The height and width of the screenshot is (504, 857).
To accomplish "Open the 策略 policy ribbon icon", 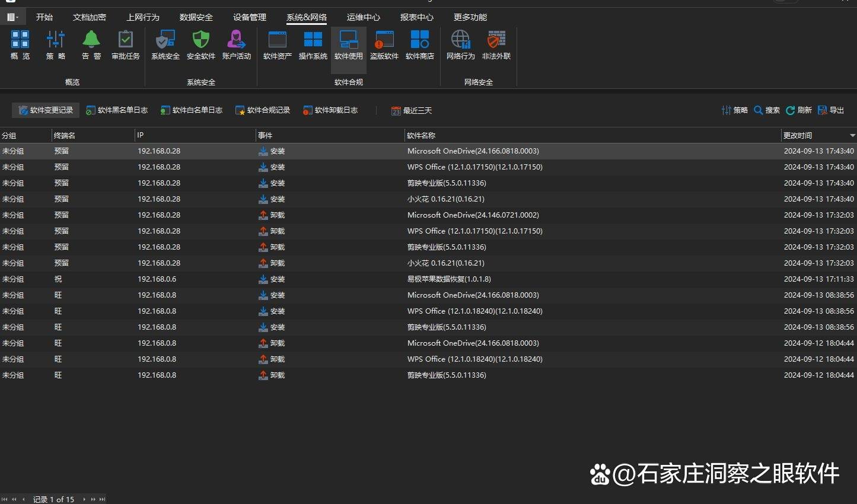I will [x=56, y=45].
